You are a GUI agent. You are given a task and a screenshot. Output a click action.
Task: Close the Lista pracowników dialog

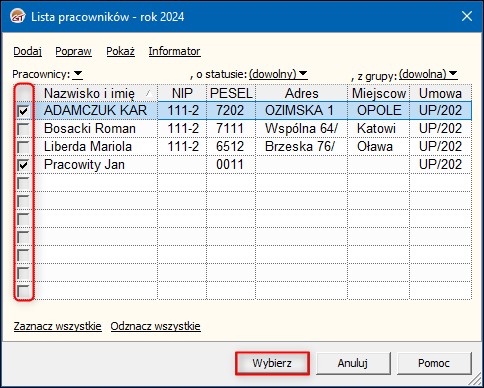click(x=467, y=16)
